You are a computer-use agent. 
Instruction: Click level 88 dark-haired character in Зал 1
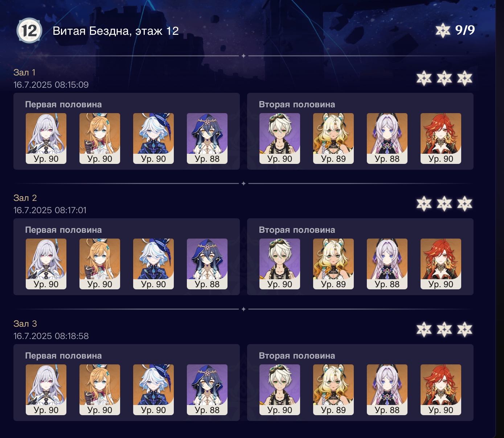207,139
